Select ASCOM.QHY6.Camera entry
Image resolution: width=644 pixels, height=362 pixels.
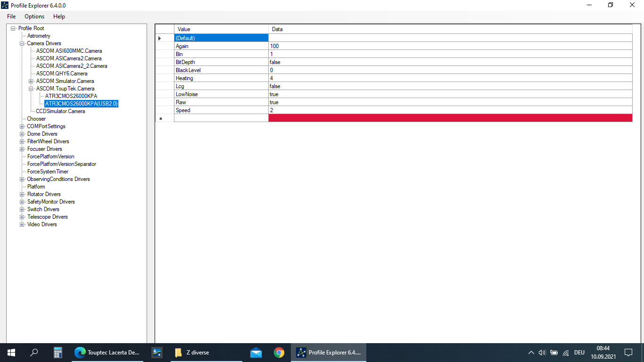[x=62, y=74]
